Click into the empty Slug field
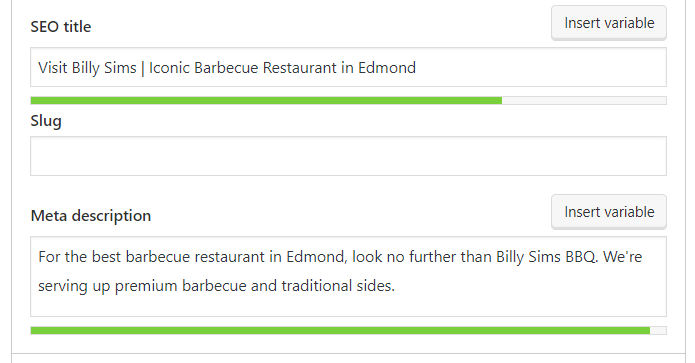The width and height of the screenshot is (695, 363). pyautogui.click(x=348, y=156)
